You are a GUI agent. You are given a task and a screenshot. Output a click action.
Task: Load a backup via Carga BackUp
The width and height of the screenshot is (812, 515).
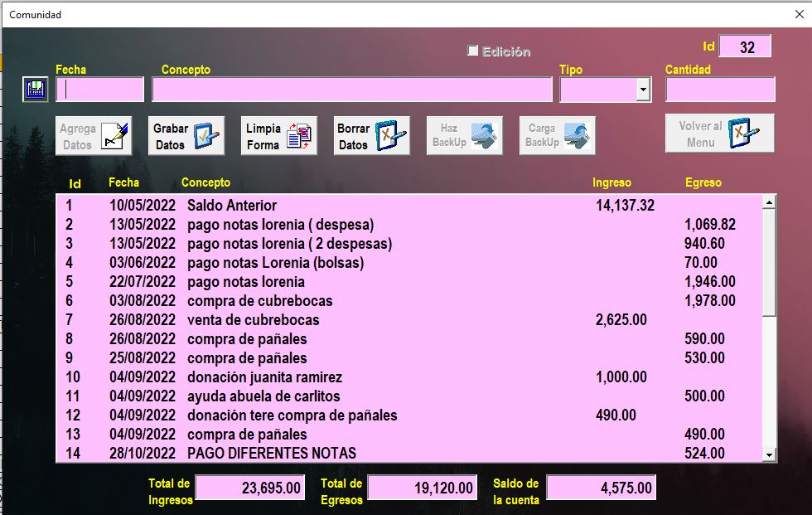pyautogui.click(x=558, y=135)
